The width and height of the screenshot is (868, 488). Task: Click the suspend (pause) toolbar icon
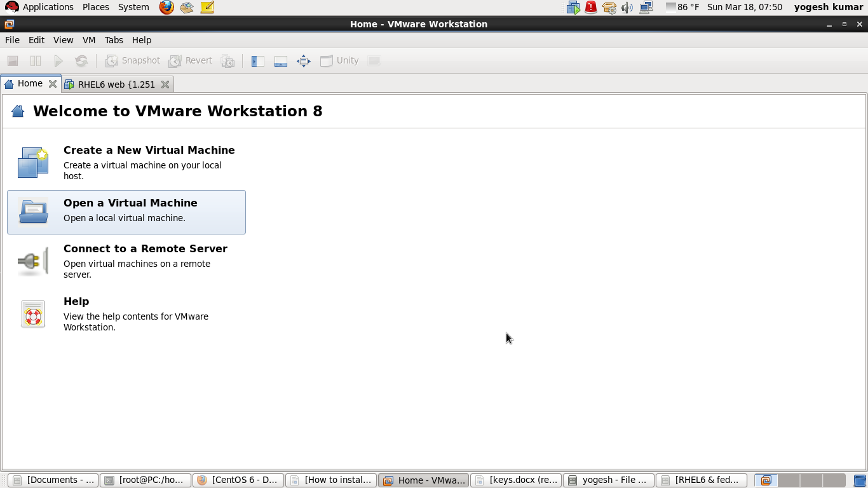[36, 61]
